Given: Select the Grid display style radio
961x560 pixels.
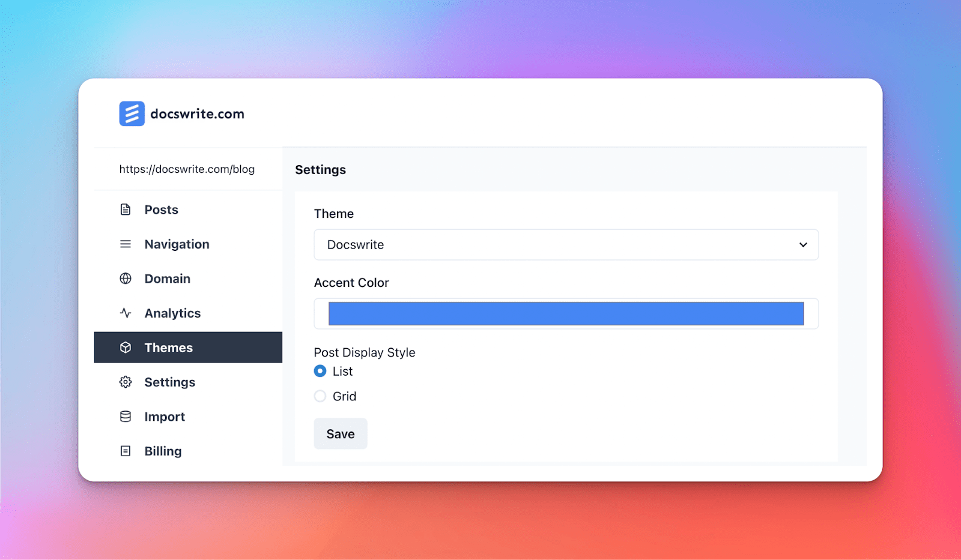Looking at the screenshot, I should point(320,396).
